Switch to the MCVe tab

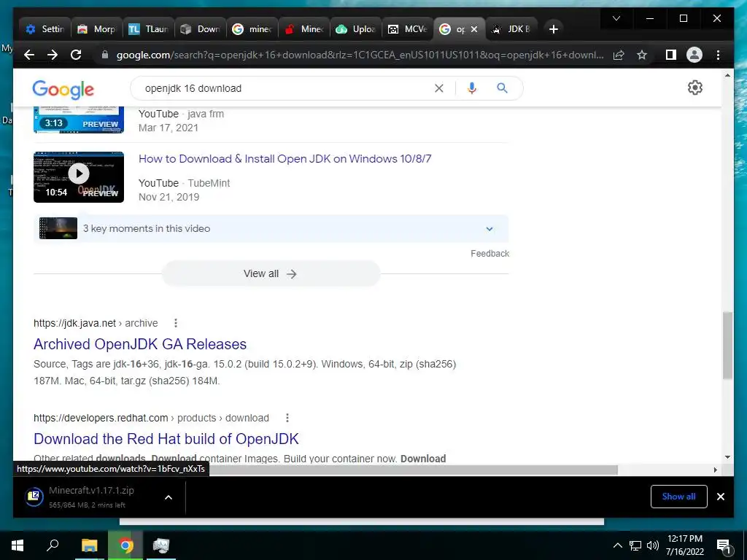click(x=408, y=29)
